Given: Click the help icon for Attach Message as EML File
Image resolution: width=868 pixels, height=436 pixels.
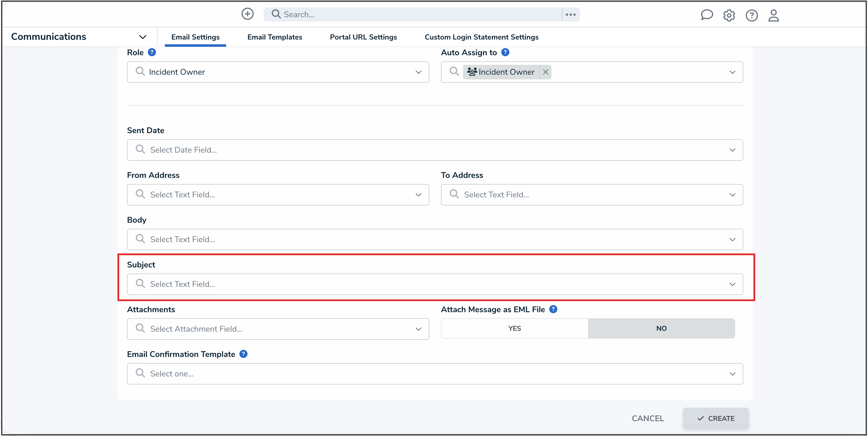Looking at the screenshot, I should [553, 309].
